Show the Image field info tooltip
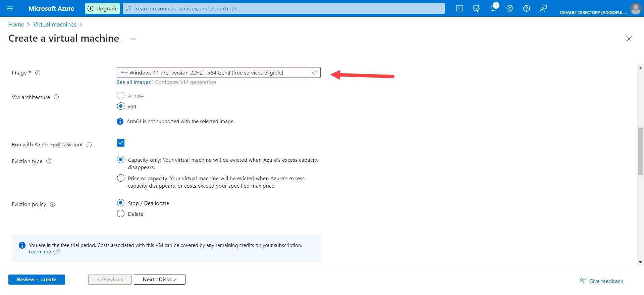The width and height of the screenshot is (644, 295). click(38, 73)
